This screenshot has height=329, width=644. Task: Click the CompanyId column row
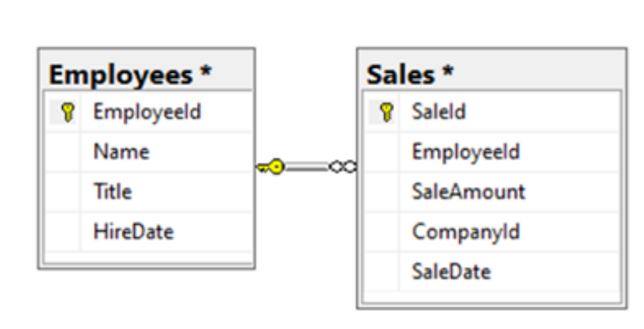[492, 231]
